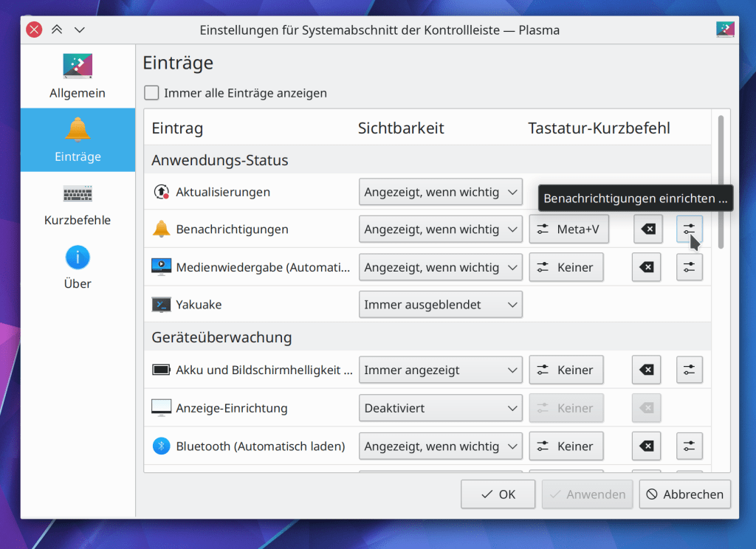Viewport: 756px width, 549px height.
Task: Open the Kurzbefehle section
Action: (x=78, y=204)
